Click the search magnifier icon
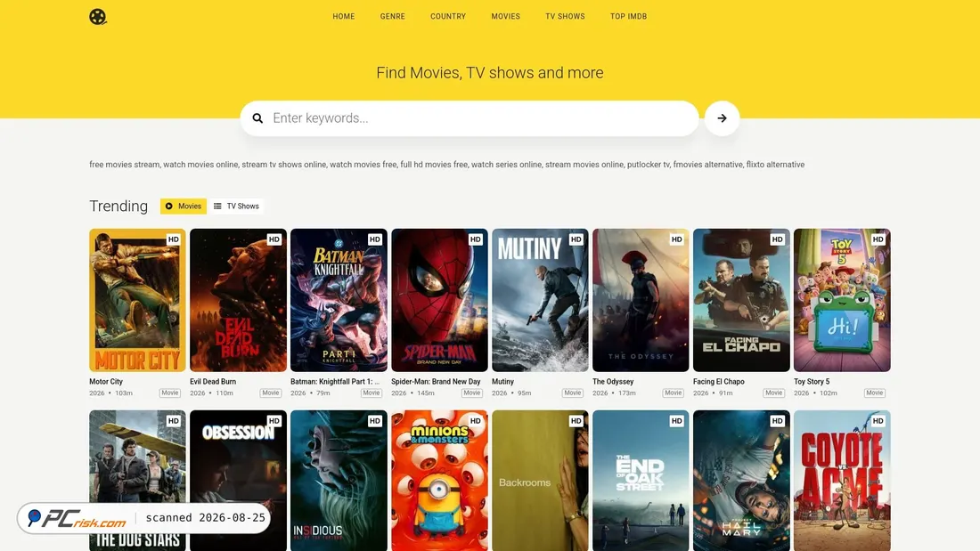 tap(257, 118)
